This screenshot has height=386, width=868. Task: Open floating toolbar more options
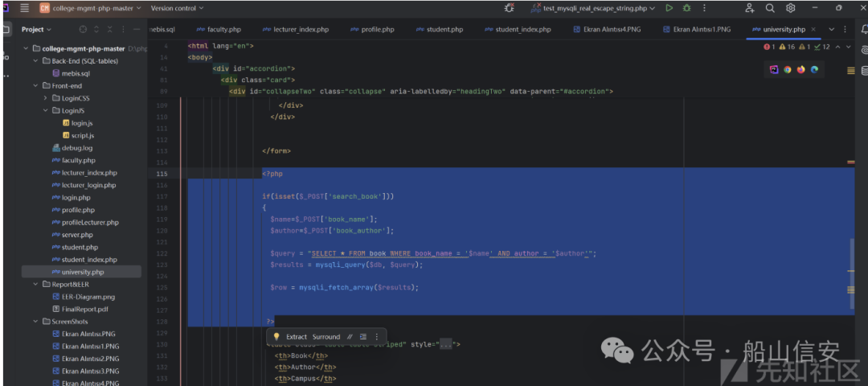[377, 337]
